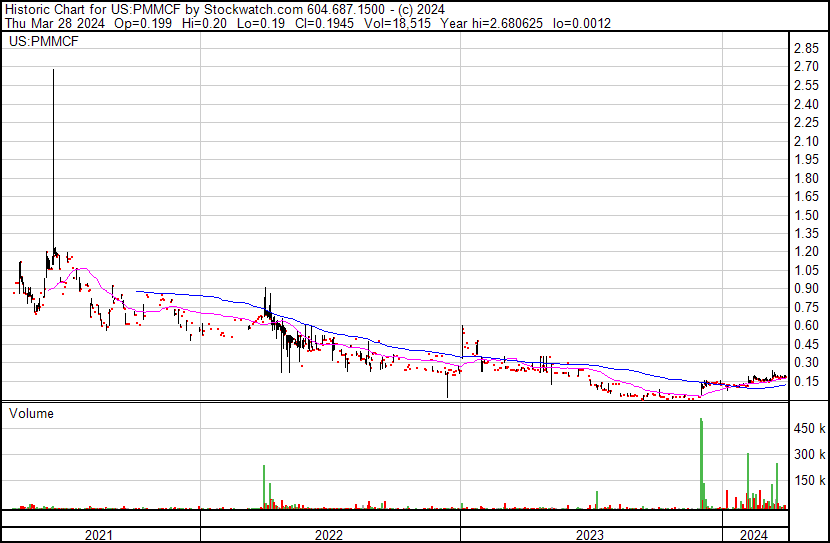Viewport: 830px width, 543px height.
Task: Click the 0.45 price axis label
Action: (x=806, y=344)
